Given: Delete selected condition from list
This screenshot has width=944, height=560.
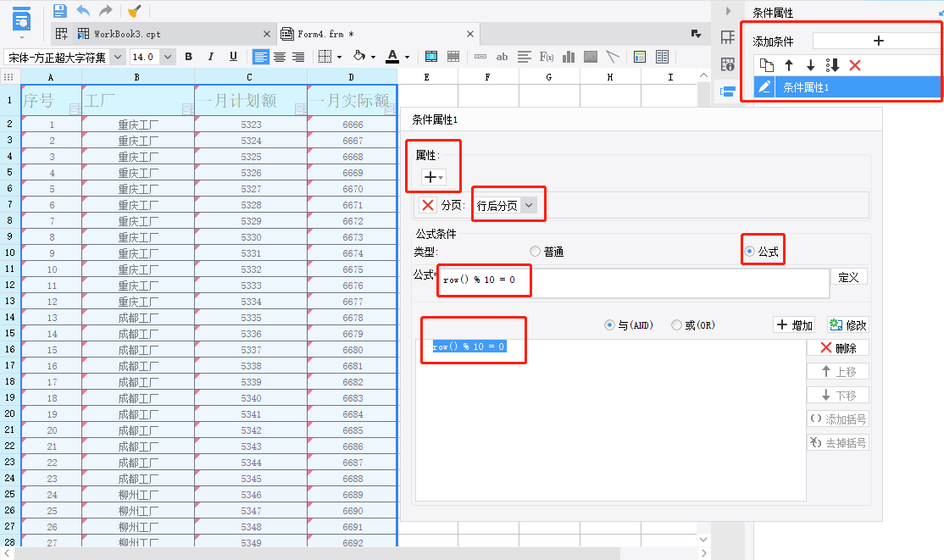Looking at the screenshot, I should pos(855,65).
